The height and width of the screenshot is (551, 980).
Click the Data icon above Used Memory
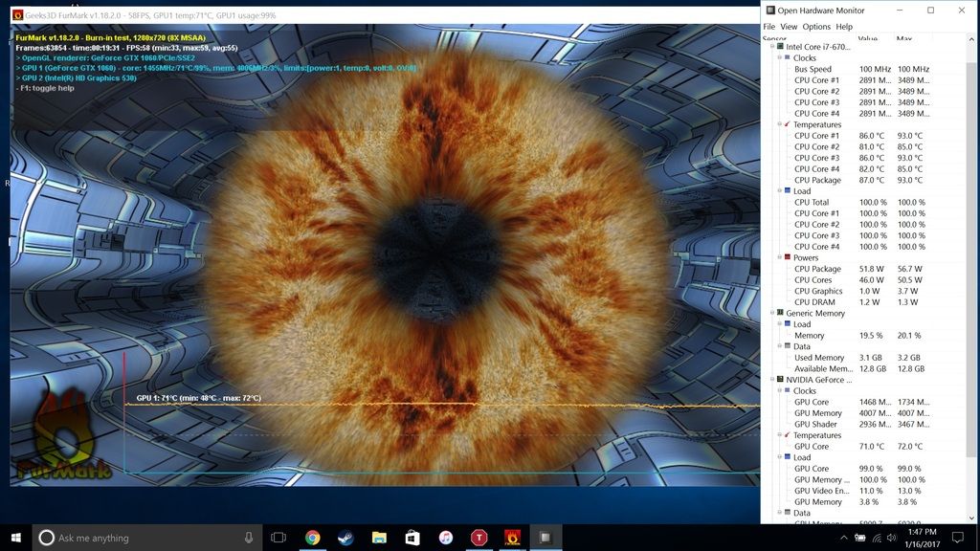(788, 346)
